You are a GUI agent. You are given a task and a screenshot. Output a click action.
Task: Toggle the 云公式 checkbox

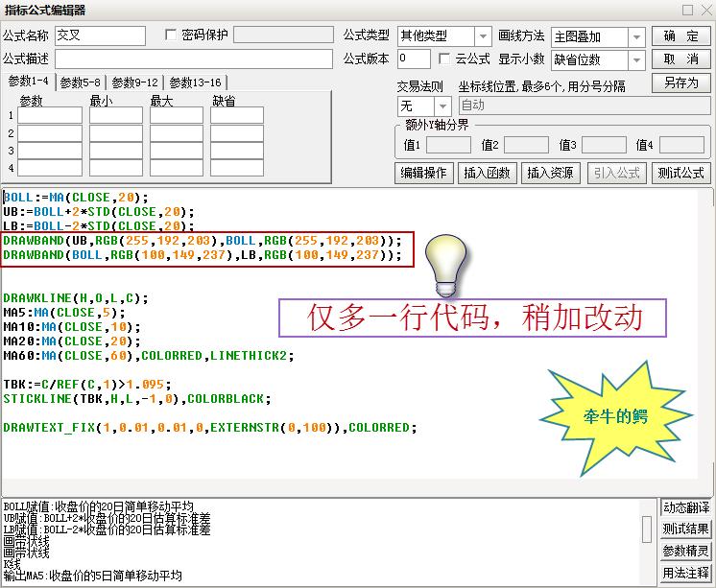tap(443, 59)
